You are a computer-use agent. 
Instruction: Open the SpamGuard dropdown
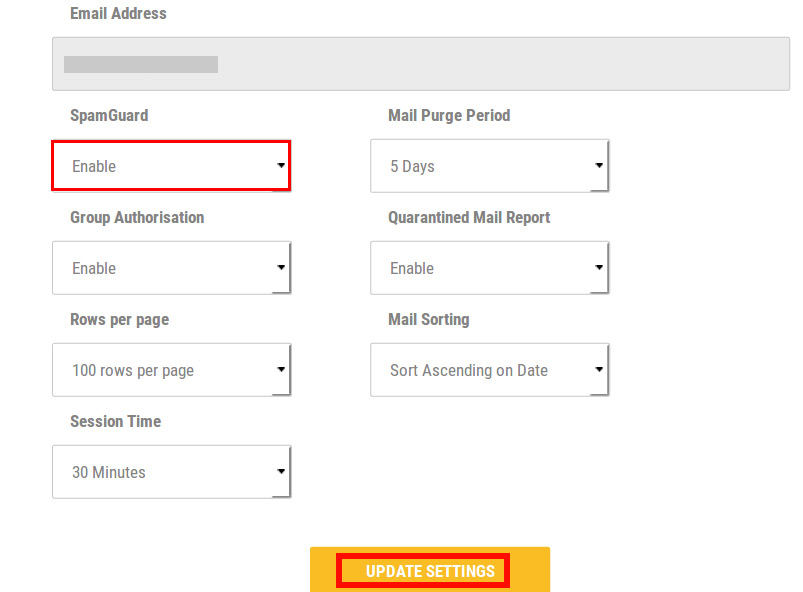pos(172,166)
